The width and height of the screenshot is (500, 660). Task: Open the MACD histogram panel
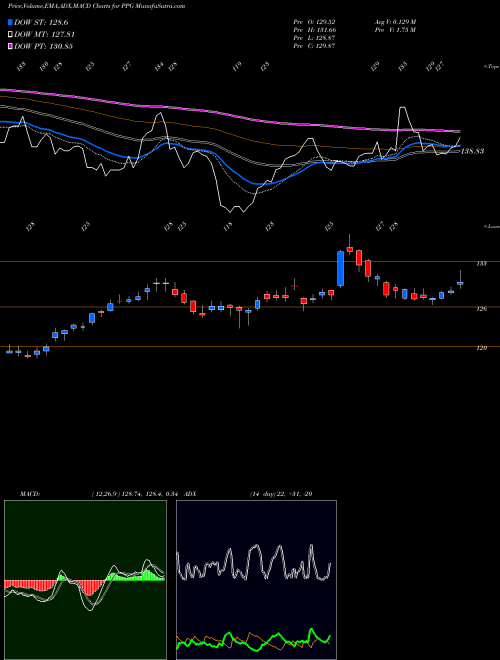tap(85, 580)
